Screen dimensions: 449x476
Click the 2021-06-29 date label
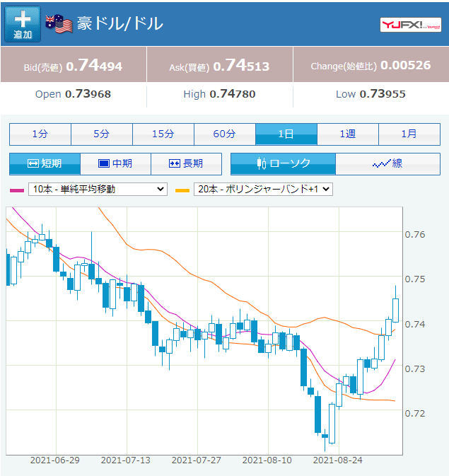[x=55, y=460]
